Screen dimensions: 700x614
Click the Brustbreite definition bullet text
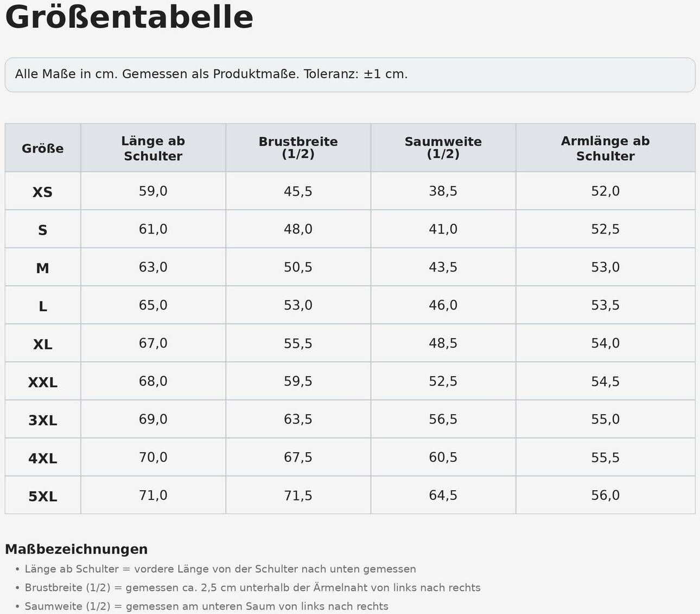click(x=252, y=587)
